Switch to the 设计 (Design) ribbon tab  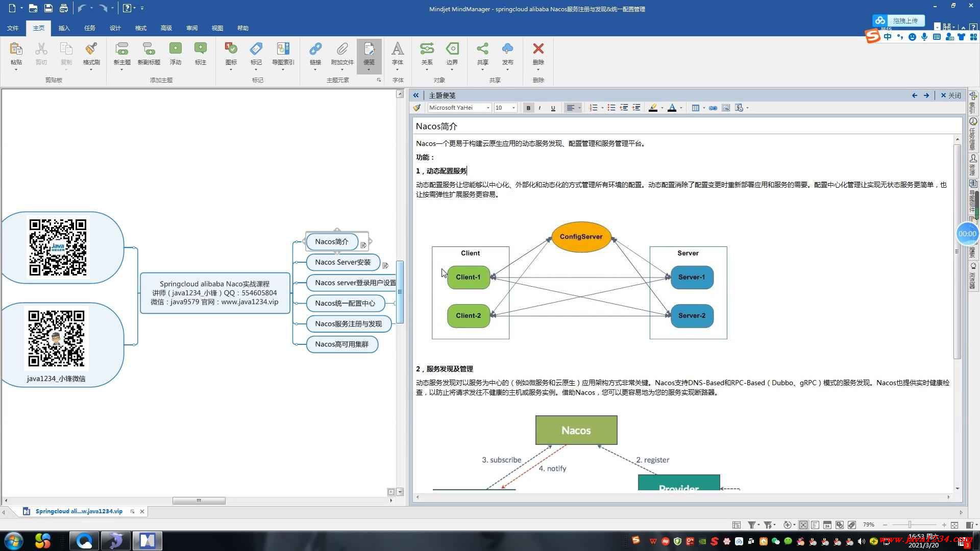click(x=115, y=28)
